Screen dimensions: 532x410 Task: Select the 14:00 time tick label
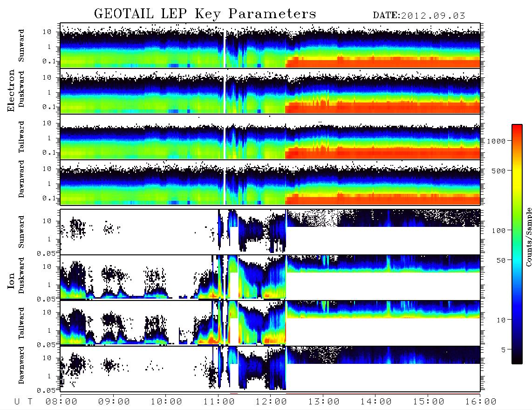pos(376,402)
